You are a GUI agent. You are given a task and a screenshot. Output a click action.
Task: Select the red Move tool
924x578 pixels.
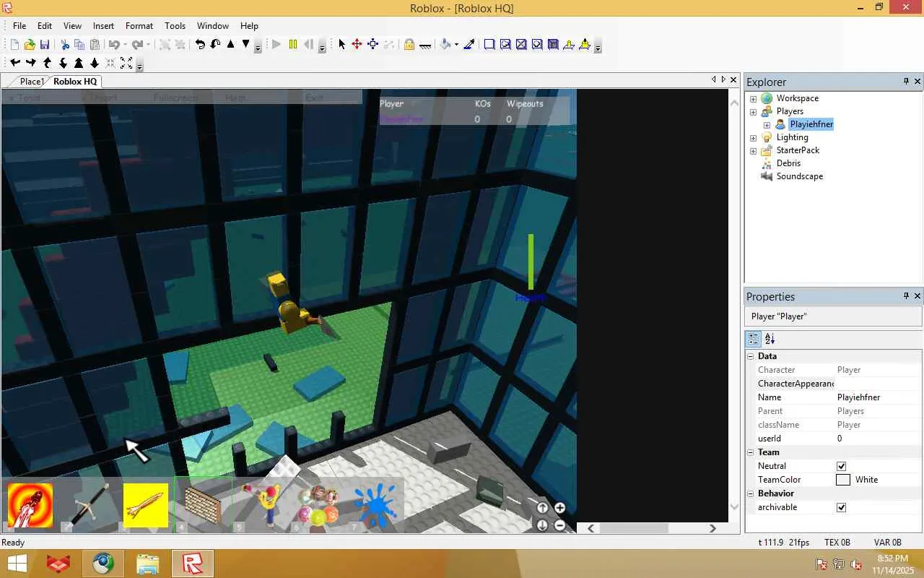(357, 45)
